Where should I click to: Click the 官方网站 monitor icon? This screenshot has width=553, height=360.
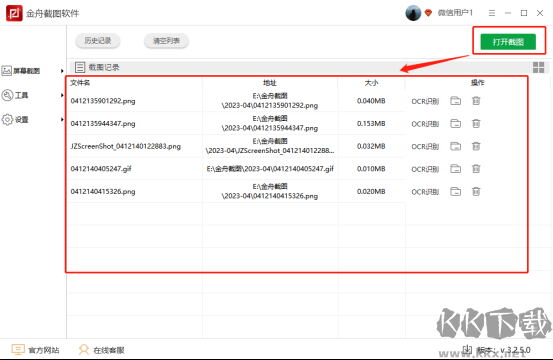(x=18, y=349)
